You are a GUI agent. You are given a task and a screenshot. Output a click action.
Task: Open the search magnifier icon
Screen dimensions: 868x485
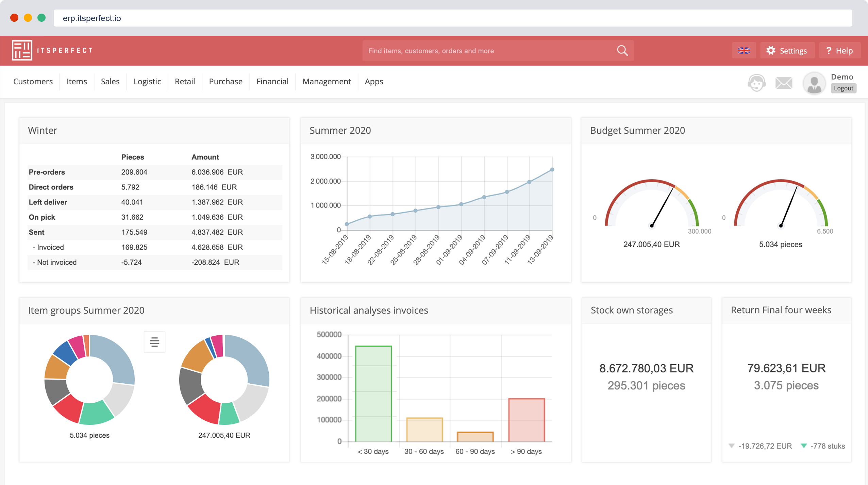(622, 50)
